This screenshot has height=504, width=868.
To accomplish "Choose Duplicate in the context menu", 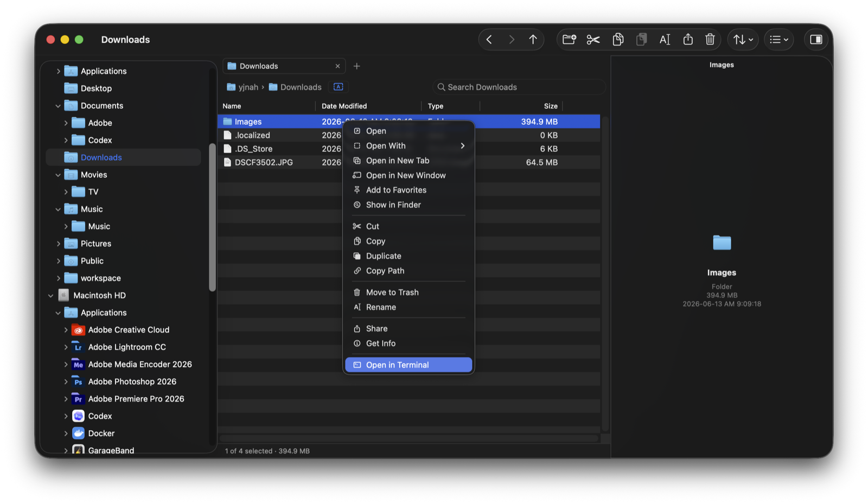I will (409, 256).
